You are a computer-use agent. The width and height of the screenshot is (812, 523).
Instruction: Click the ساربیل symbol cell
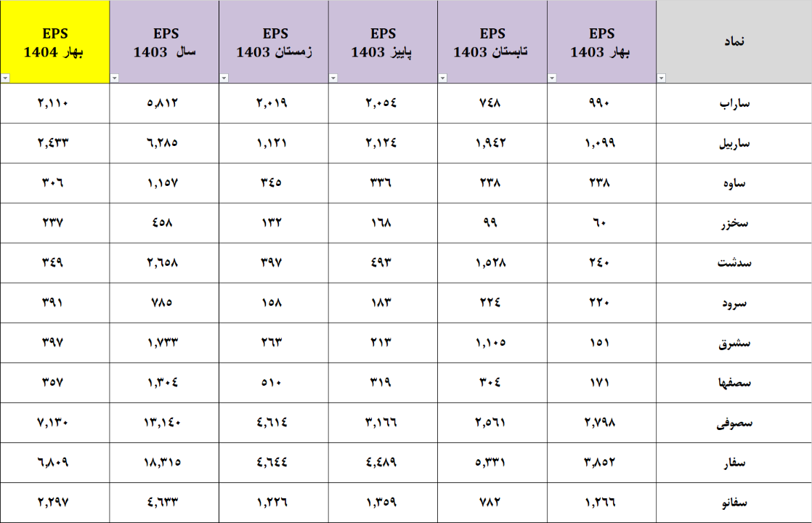point(734,143)
